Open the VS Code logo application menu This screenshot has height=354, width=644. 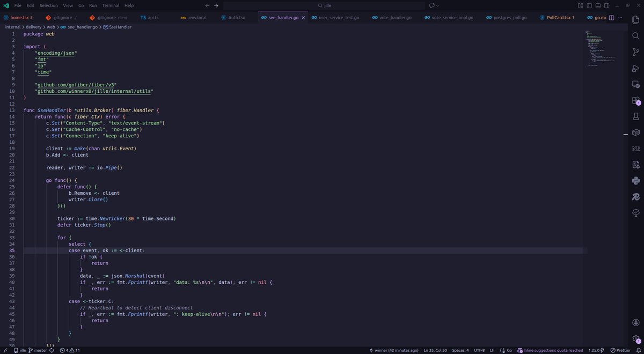click(x=5, y=5)
